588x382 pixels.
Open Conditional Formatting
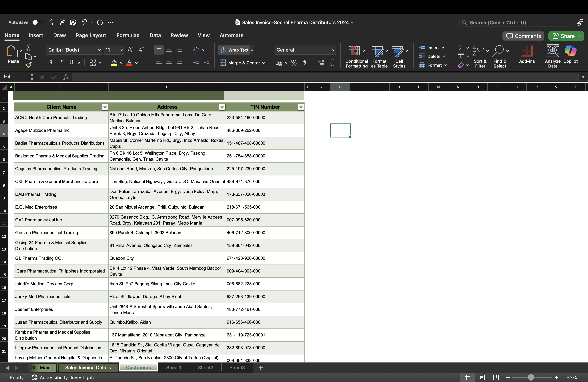click(x=357, y=57)
